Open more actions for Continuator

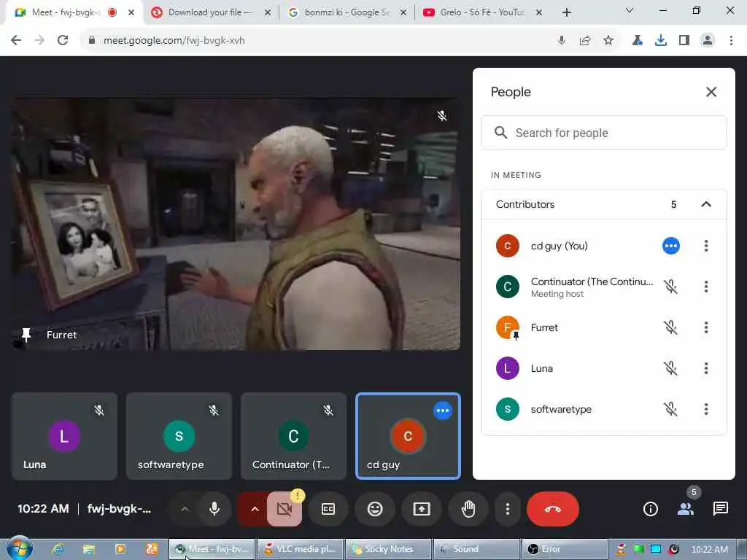point(706,287)
